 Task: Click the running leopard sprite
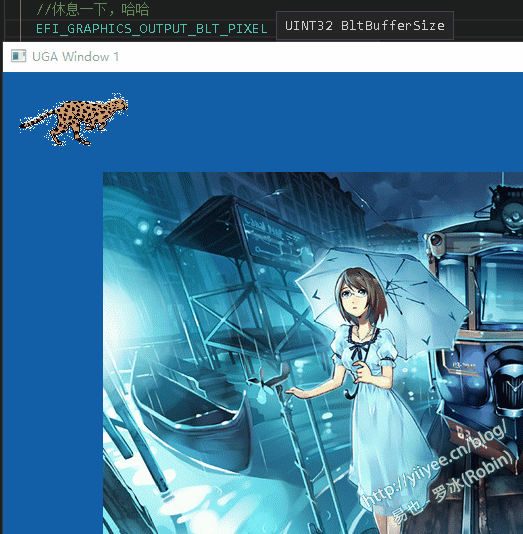coord(74,119)
